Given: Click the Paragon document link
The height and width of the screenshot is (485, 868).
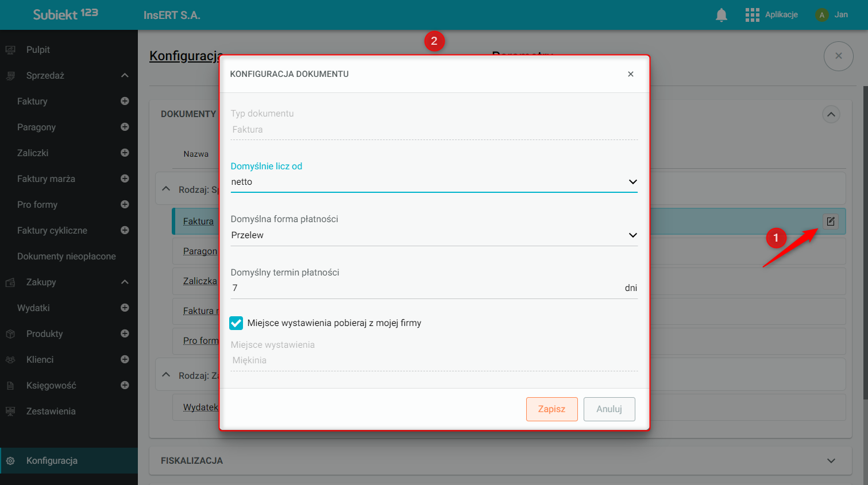Looking at the screenshot, I should click(x=200, y=251).
